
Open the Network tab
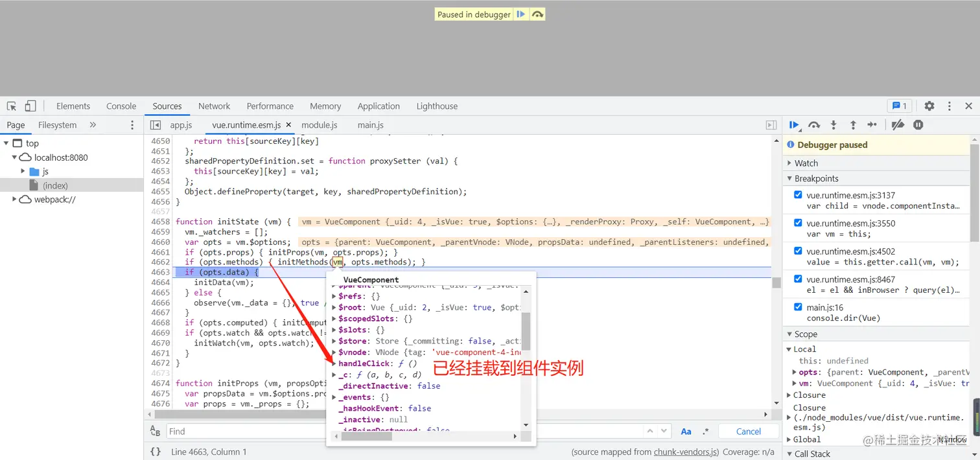pos(214,106)
